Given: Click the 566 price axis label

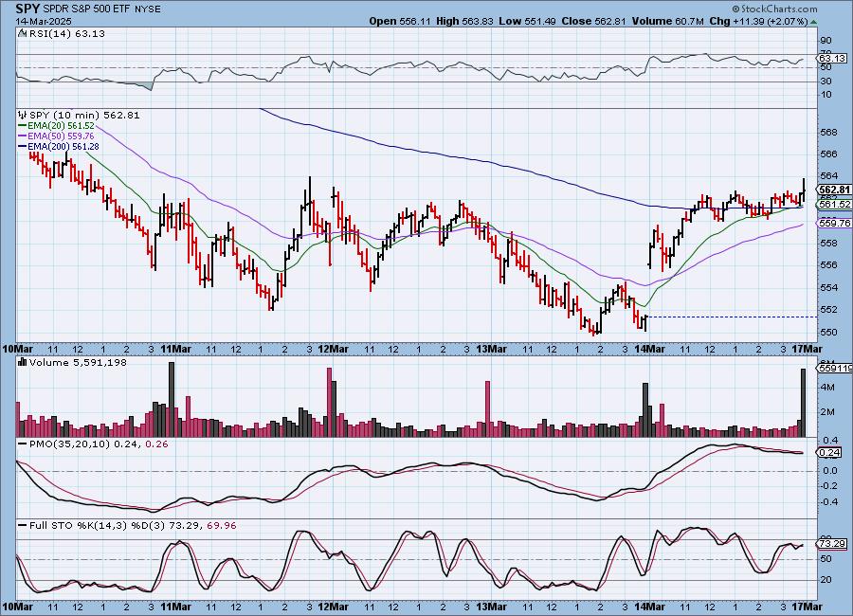Looking at the screenshot, I should tap(829, 154).
